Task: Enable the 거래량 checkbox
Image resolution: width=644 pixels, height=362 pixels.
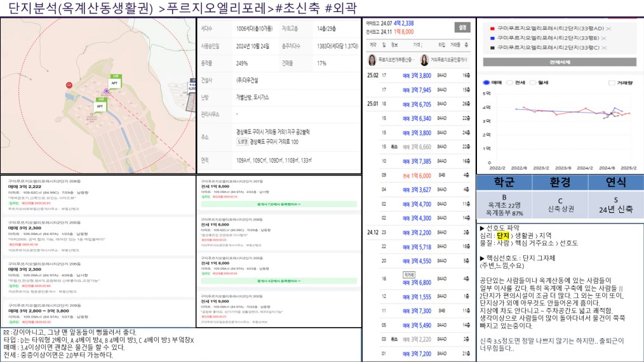Action: 612,83
